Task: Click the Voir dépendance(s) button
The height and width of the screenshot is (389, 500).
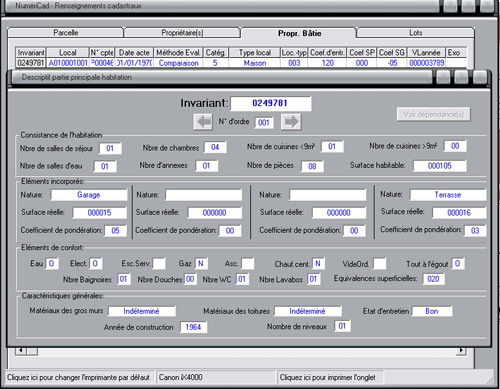Action: coord(434,114)
